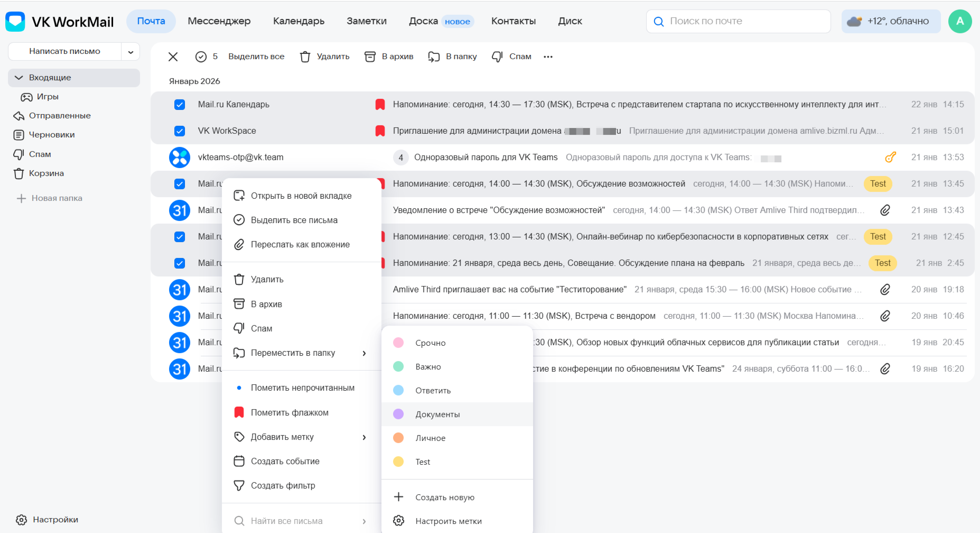The image size is (980, 533).
Task: Choose Создать событие in context menu
Action: pyautogui.click(x=302, y=461)
